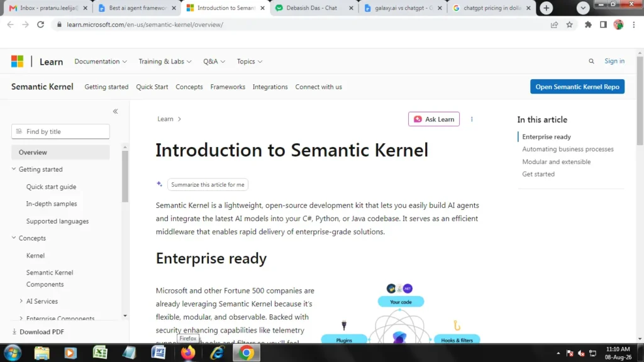Open the site search magnifier icon
The width and height of the screenshot is (644, 362).
click(x=591, y=61)
